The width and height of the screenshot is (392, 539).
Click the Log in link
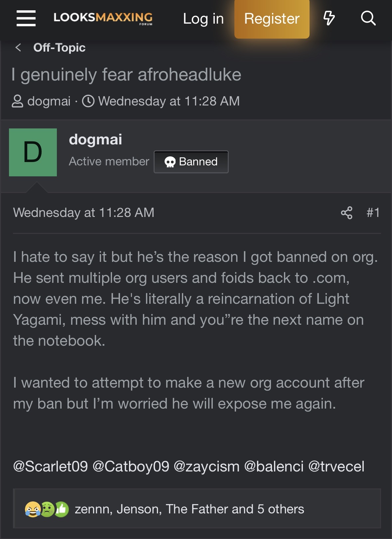[x=203, y=19]
